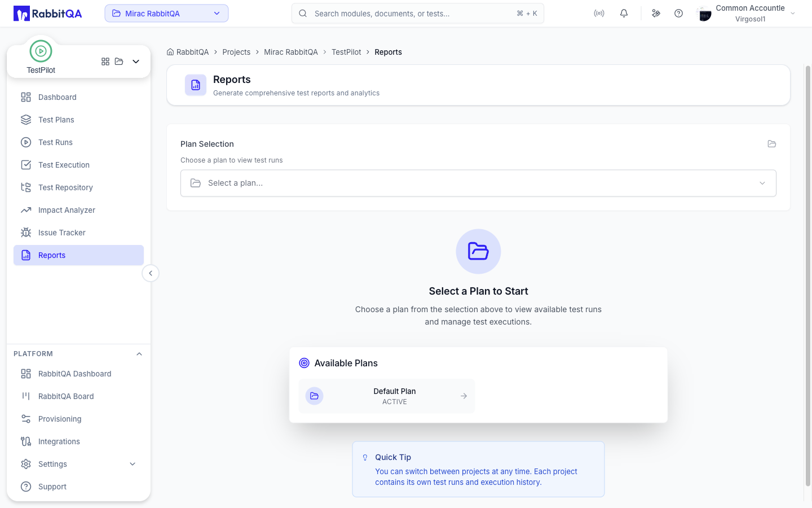The width and height of the screenshot is (812, 508).
Task: Expand the TestPilot module switcher chevron
Action: pyautogui.click(x=136, y=62)
